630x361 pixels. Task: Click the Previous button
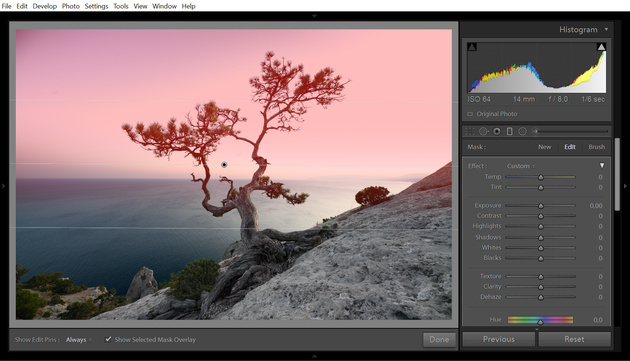point(499,339)
